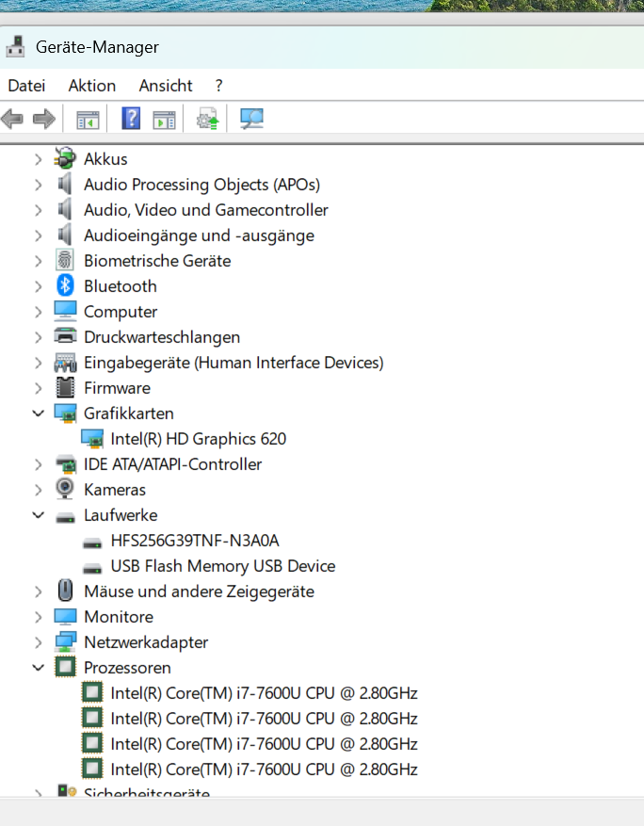Expand IDE ATA/ATAPI-Controller chevron

tap(38, 464)
